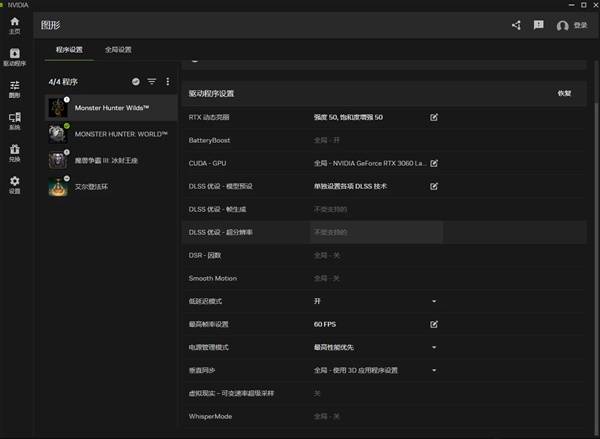The height and width of the screenshot is (439, 600).
Task: Click the DLSS 优设 - 帧生成 row
Action: click(384, 209)
